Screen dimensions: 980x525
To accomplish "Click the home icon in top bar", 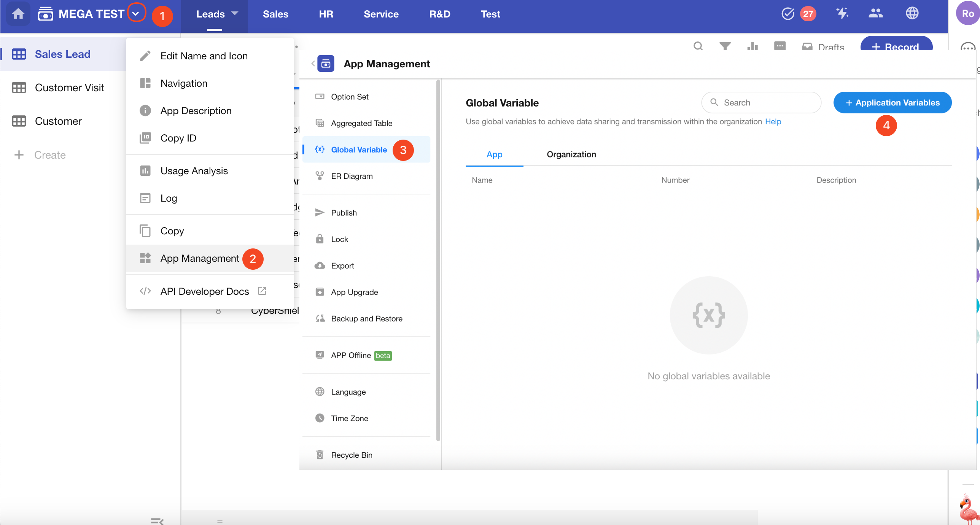I will 18,14.
